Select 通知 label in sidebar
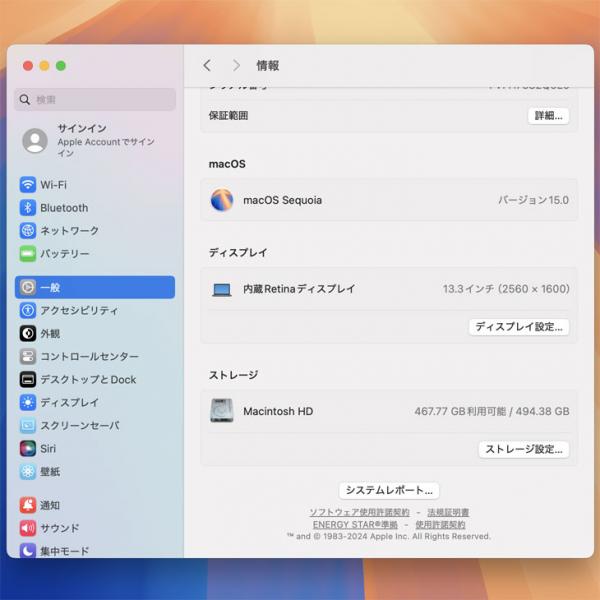This screenshot has width=600, height=600. pos(50,505)
